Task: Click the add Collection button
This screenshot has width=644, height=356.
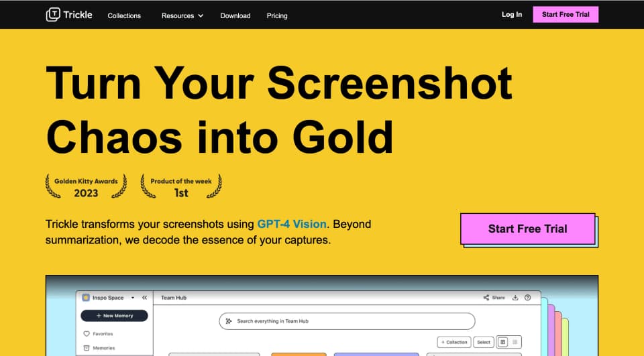Action: 454,342
